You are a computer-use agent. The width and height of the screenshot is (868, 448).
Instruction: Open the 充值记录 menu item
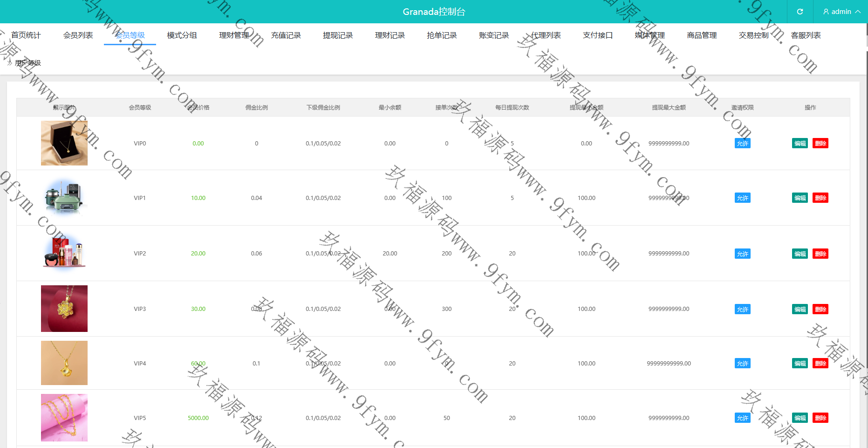[286, 35]
